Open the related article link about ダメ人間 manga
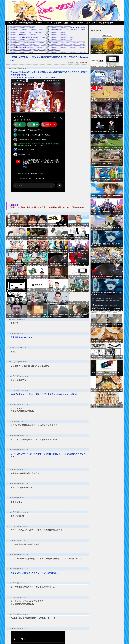Image resolution: width=129 pixels, height=644 pixels. (x=47, y=207)
